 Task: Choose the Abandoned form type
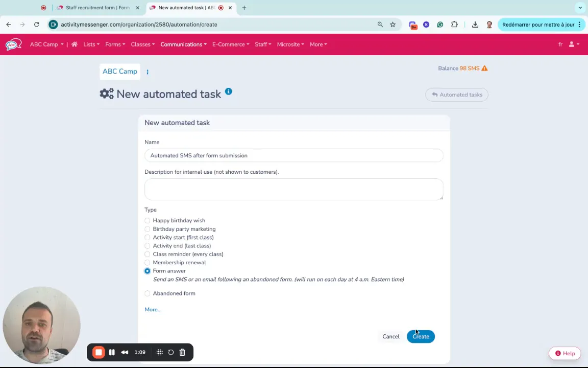(148, 293)
